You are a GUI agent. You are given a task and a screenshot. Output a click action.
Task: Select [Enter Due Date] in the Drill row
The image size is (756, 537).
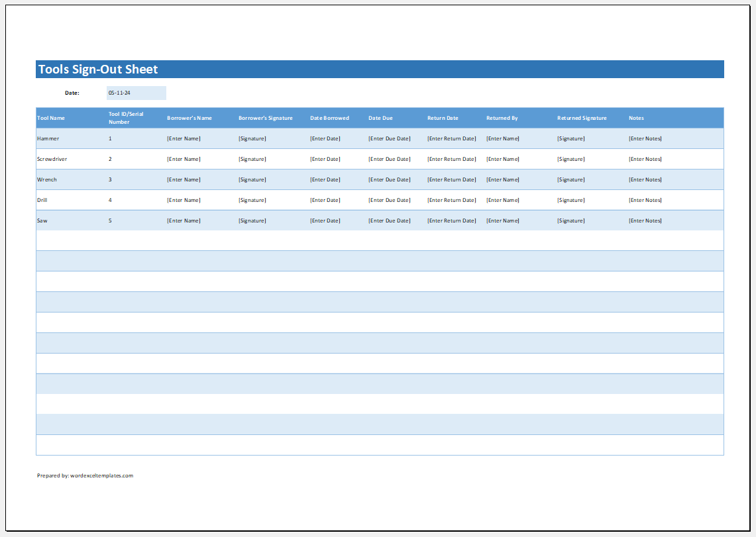390,201
